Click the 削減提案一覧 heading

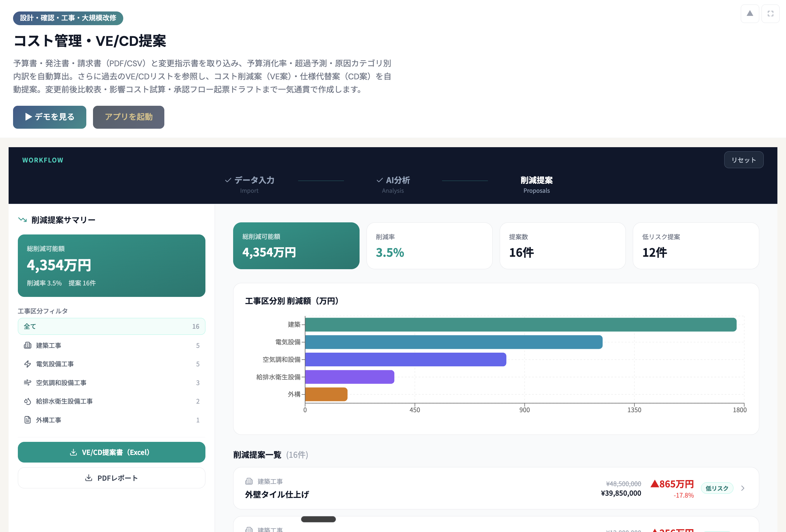coord(257,455)
